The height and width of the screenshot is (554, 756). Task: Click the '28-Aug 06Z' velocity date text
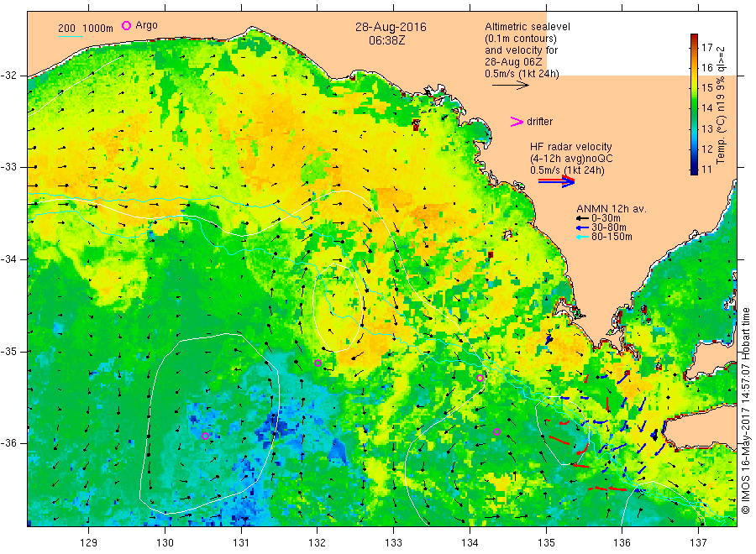point(513,62)
